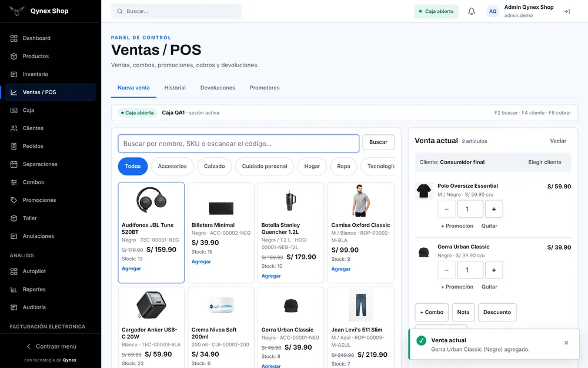Open the Promociones tag icon
The width and height of the screenshot is (588, 368).
14,200
